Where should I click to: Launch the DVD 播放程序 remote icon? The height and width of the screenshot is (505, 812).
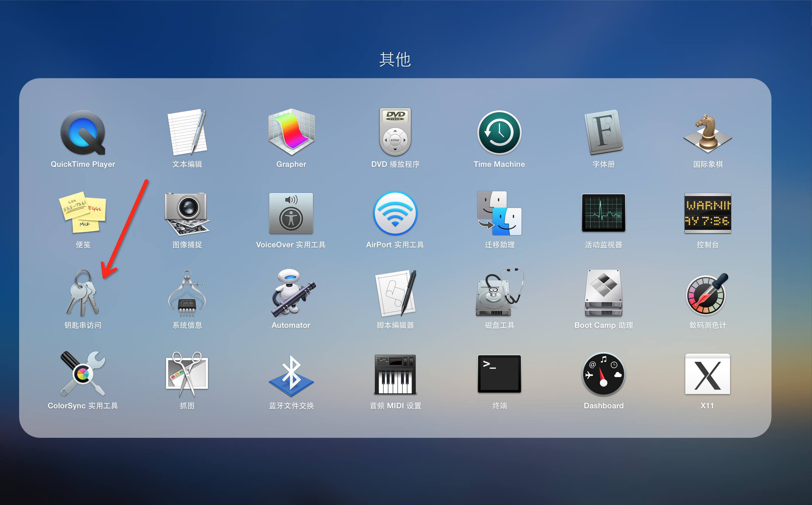click(395, 132)
